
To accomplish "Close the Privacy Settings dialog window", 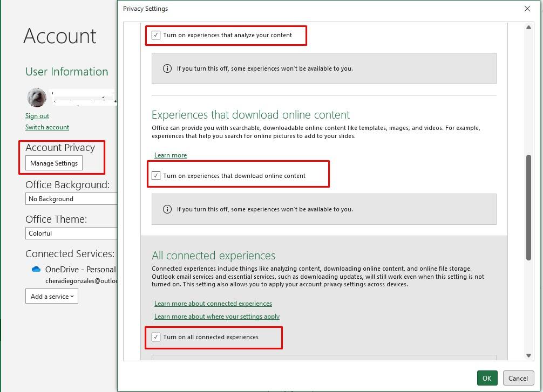I will pos(527,9).
